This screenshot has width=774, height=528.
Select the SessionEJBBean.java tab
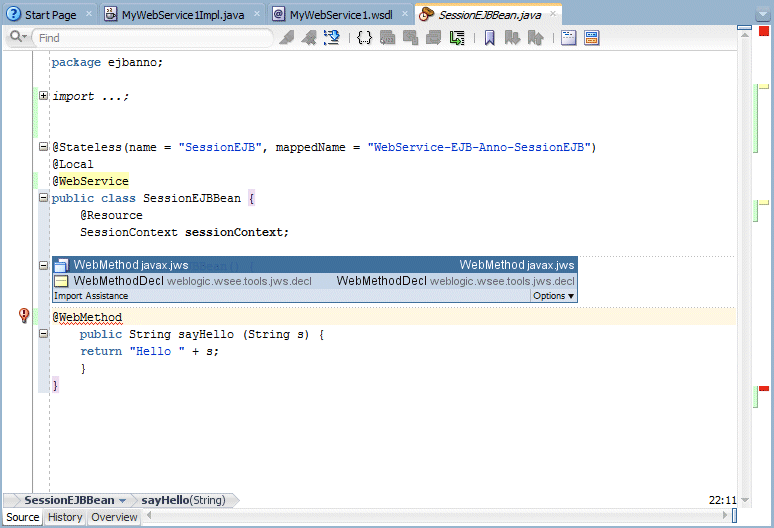point(489,15)
